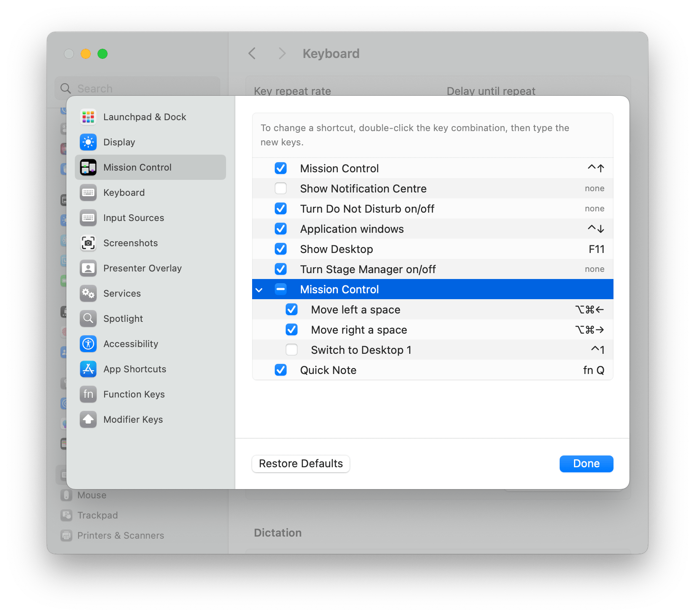Select App Shortcuts in the sidebar
Screen dimensions: 695x616
pos(134,369)
